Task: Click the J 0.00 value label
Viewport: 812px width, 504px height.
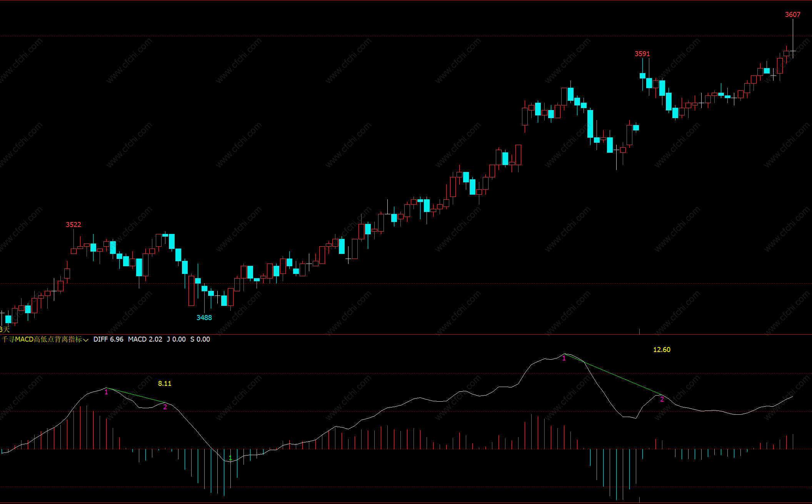Action: pos(176,339)
